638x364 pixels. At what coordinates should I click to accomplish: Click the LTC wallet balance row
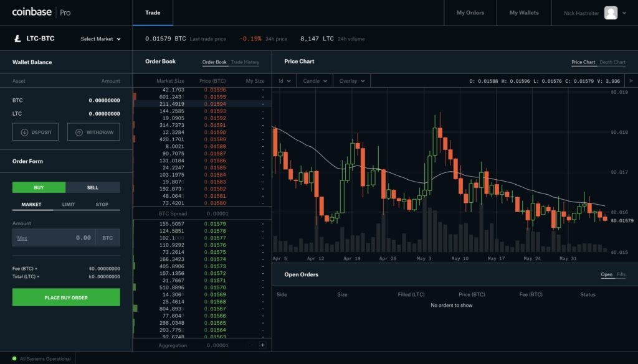66,114
